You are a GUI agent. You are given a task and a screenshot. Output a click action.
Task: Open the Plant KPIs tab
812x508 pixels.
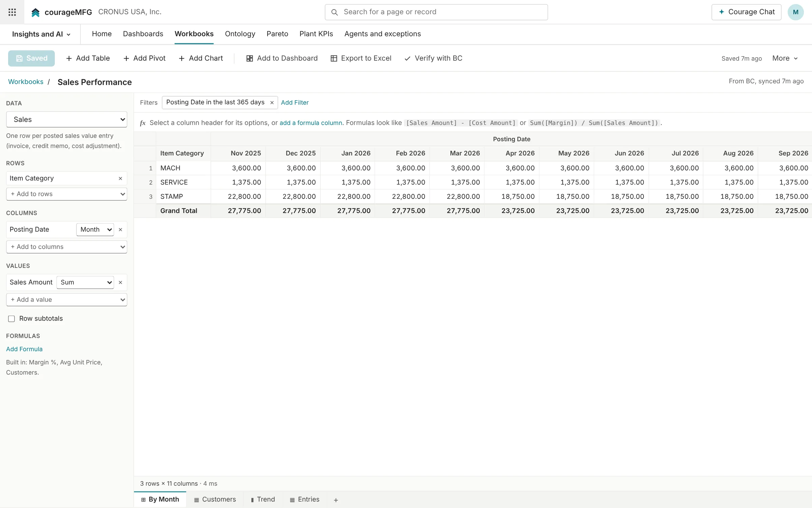(316, 34)
